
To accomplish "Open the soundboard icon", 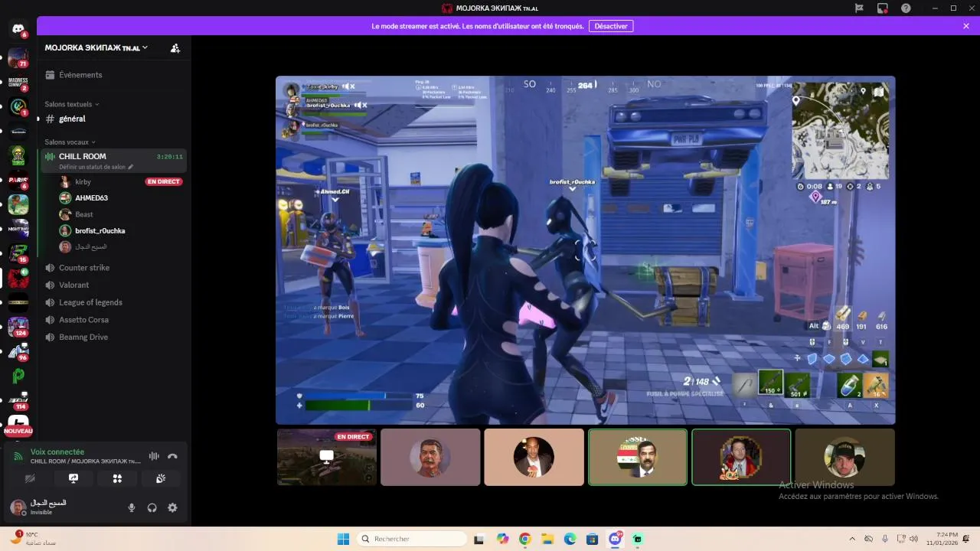I will point(161,478).
